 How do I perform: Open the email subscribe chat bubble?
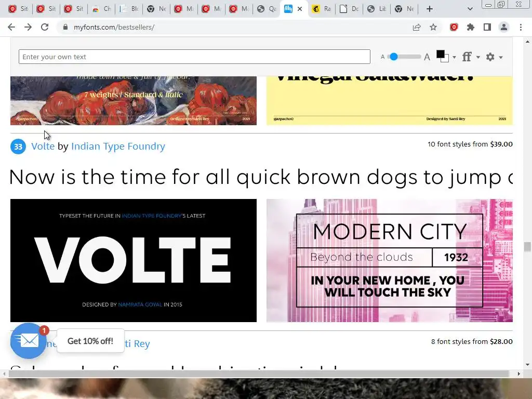pos(29,341)
